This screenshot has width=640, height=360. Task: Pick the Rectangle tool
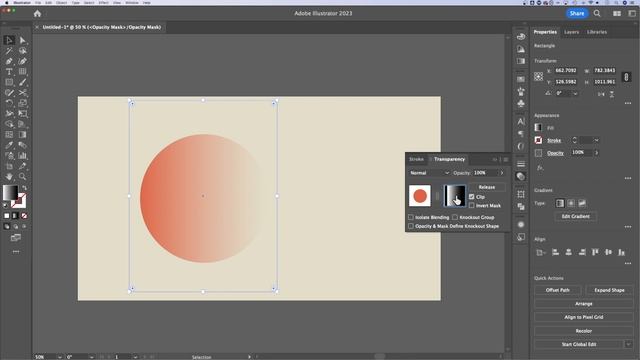[9, 82]
